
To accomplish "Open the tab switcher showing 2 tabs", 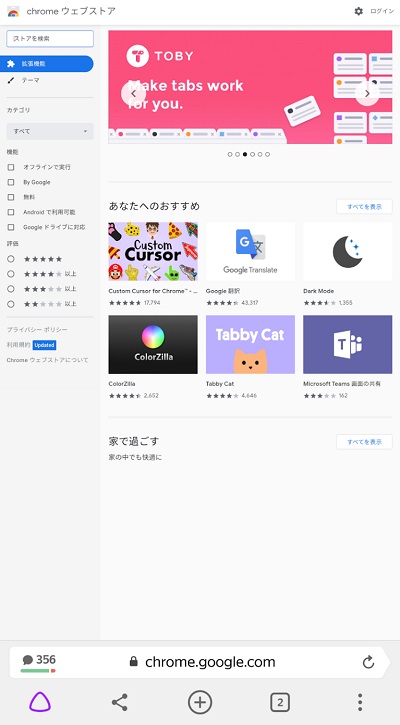I will click(x=280, y=703).
